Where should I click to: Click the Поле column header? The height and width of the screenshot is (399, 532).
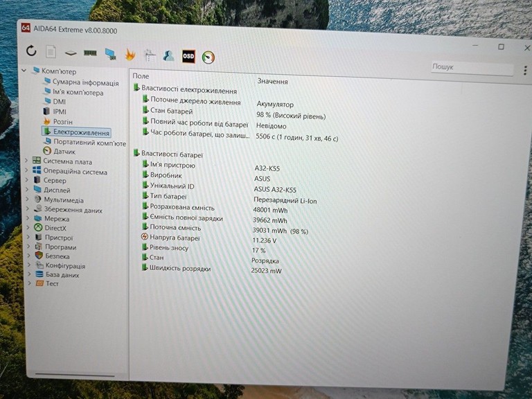(x=141, y=76)
